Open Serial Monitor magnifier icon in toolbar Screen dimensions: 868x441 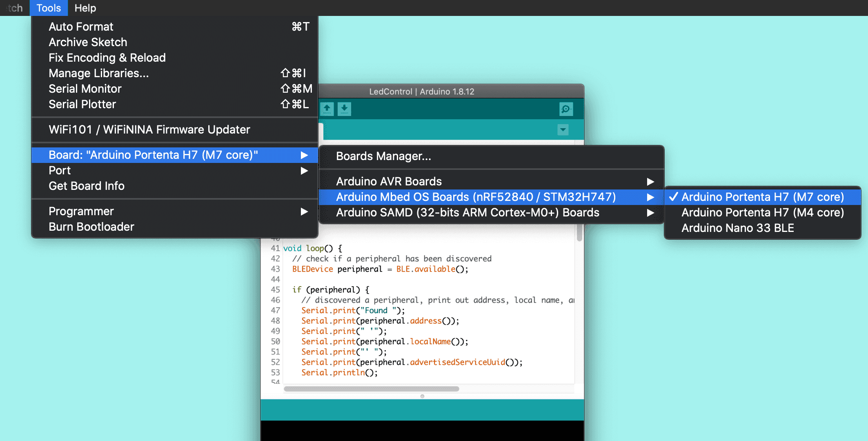pos(566,109)
